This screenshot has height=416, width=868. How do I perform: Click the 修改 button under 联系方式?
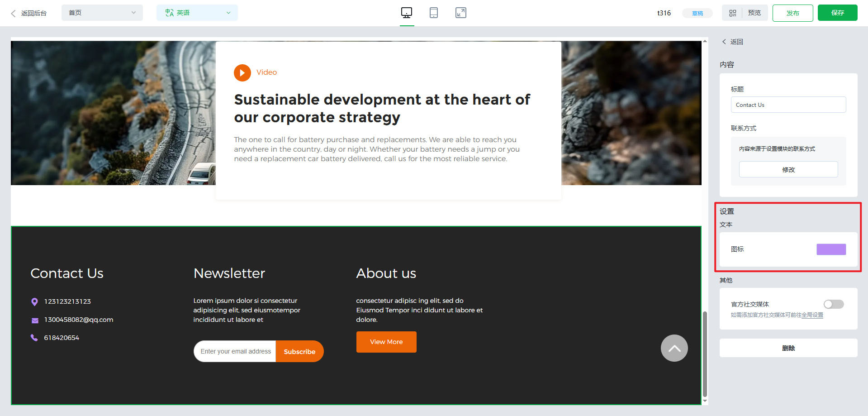click(x=788, y=169)
